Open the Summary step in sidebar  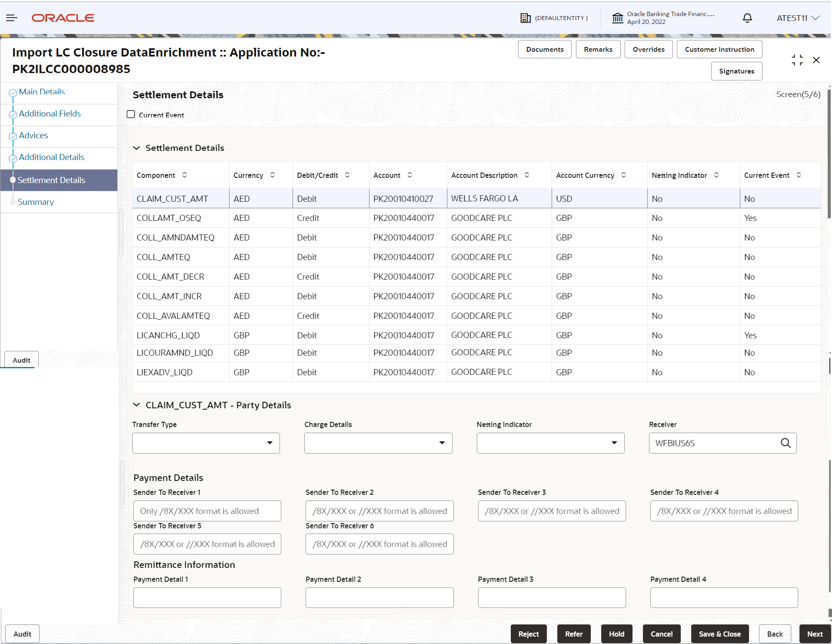pyautogui.click(x=36, y=202)
